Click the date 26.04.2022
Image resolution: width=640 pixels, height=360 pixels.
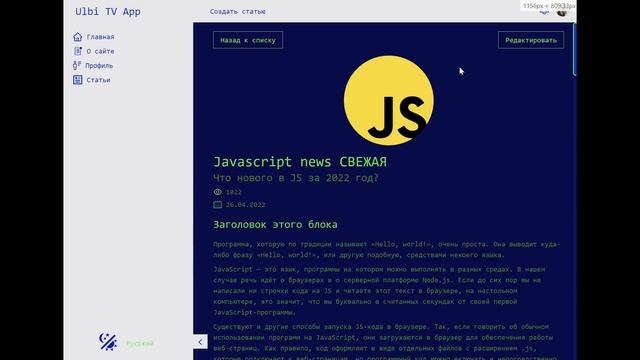[245, 205]
